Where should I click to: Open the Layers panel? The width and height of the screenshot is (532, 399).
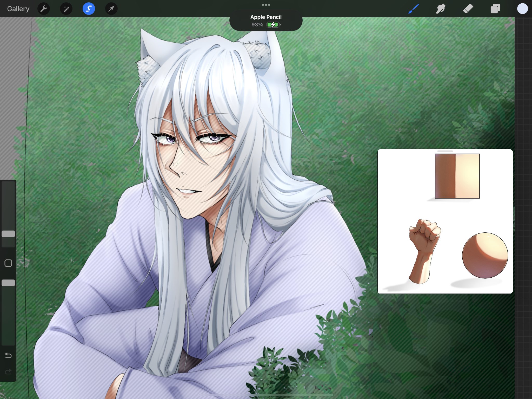click(x=495, y=9)
